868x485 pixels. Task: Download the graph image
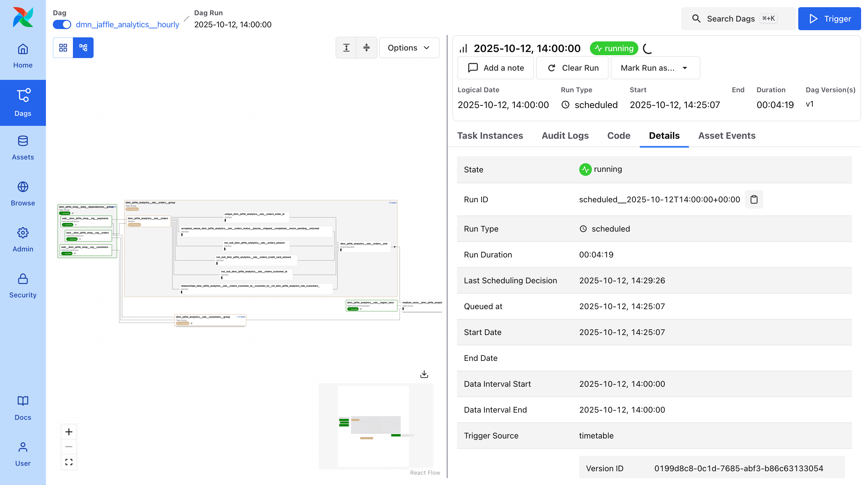[424, 374]
